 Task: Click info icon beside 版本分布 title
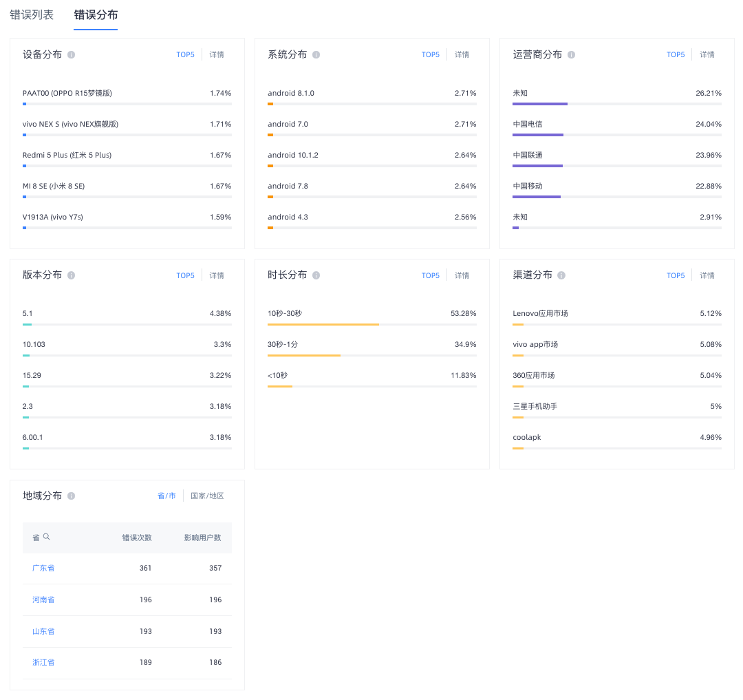(x=71, y=275)
